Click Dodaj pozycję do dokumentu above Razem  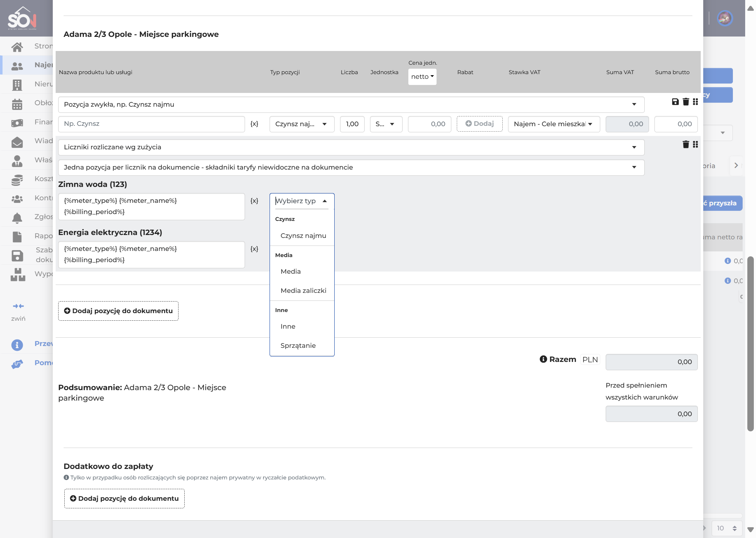pos(118,311)
